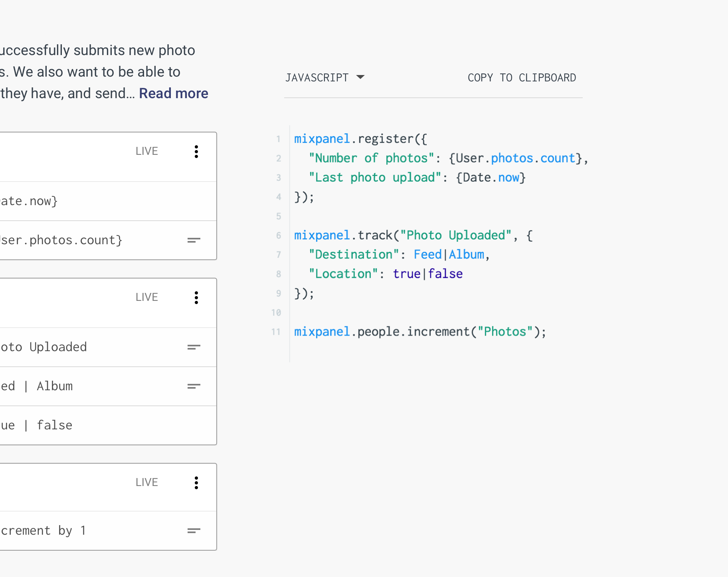
Task: Open the three-dot menu on the first LIVE card
Action: tap(196, 152)
